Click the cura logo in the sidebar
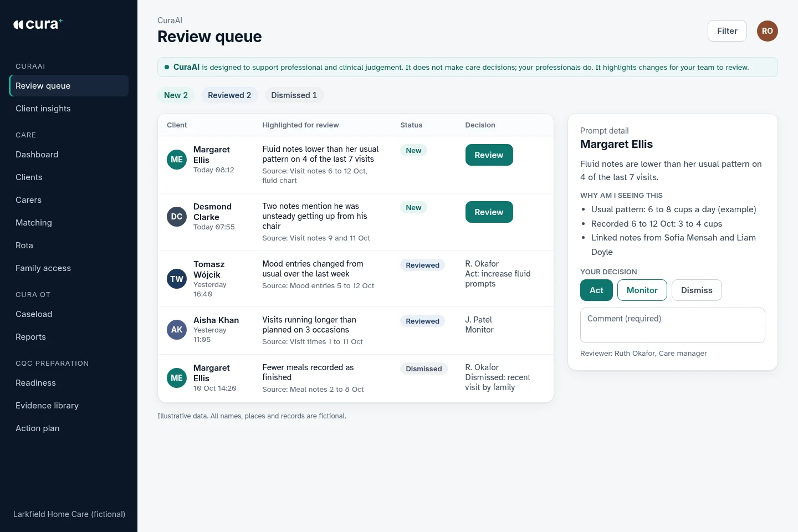Image resolution: width=798 pixels, height=532 pixels. (38, 24)
